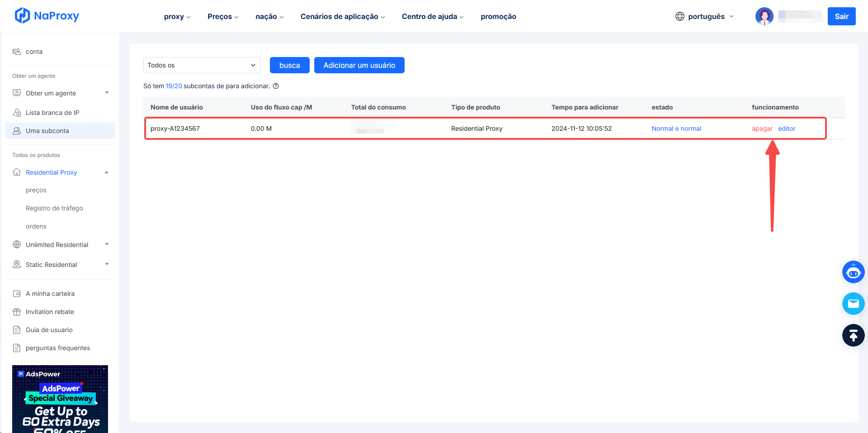The width and height of the screenshot is (868, 433).
Task: Expand Obter um agente sidebar arrow
Action: click(107, 93)
